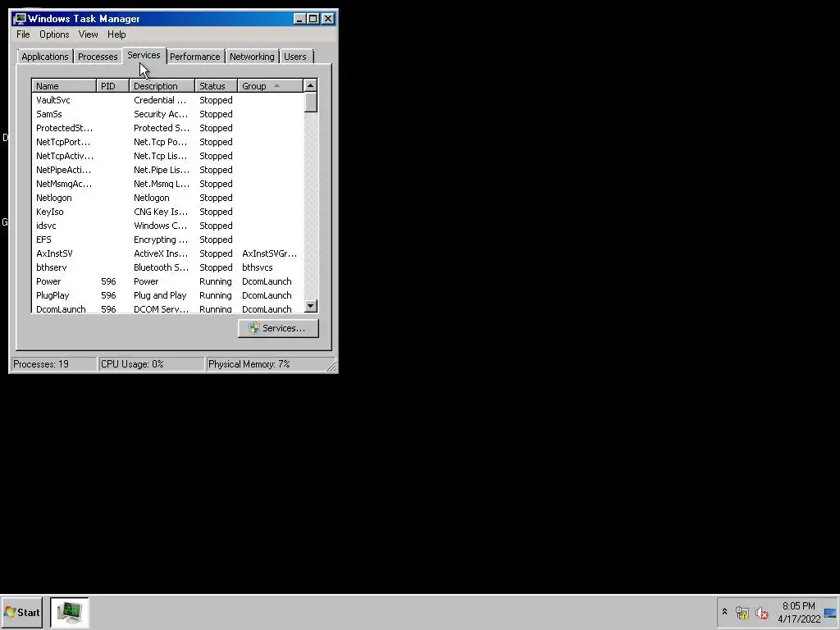
Task: Click the AxInstSVGr... group cell
Action: 269,253
